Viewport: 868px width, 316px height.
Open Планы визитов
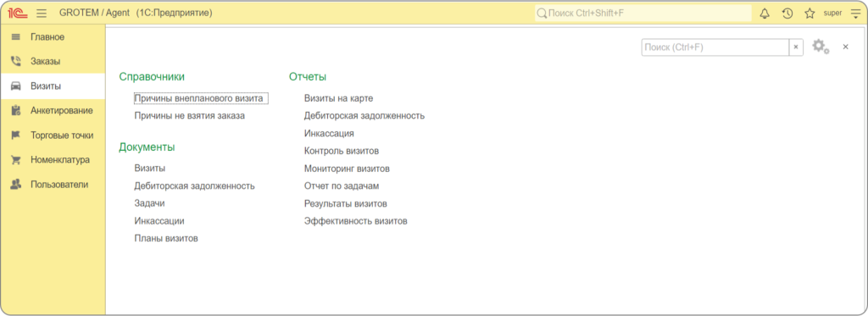click(x=166, y=239)
